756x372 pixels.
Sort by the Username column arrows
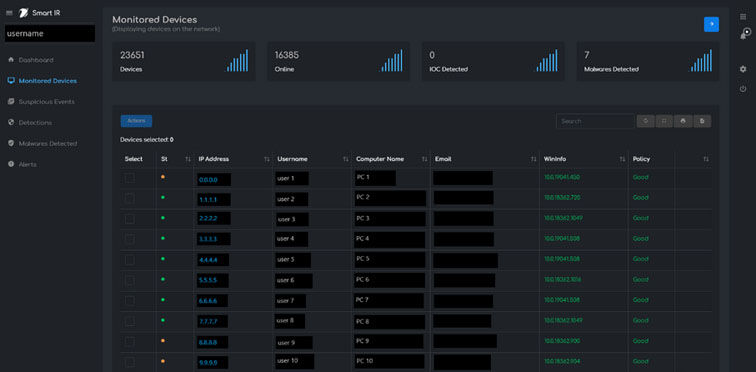(x=345, y=159)
